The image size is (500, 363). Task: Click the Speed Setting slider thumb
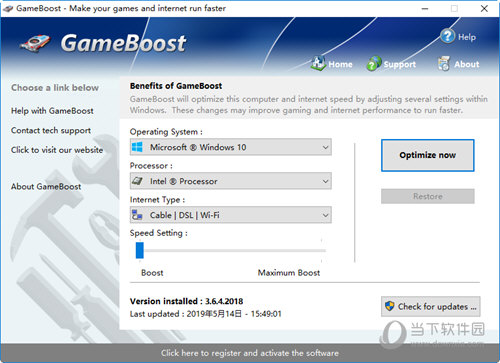[140, 250]
